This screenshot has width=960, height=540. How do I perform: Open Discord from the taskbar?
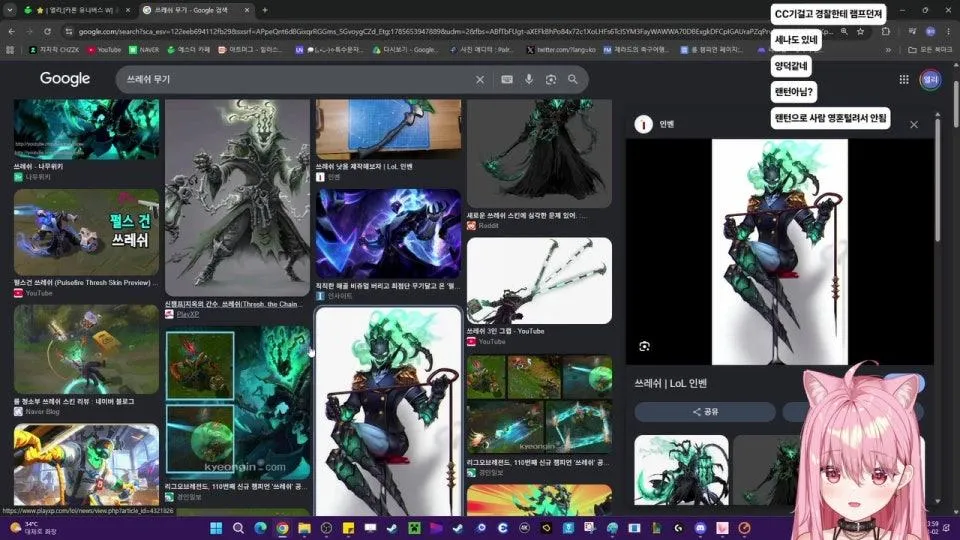(x=700, y=528)
